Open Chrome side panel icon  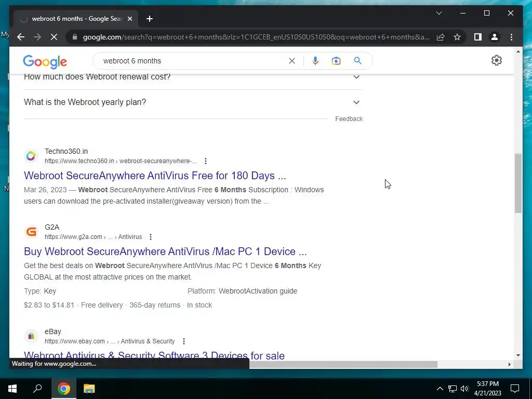coord(478,37)
